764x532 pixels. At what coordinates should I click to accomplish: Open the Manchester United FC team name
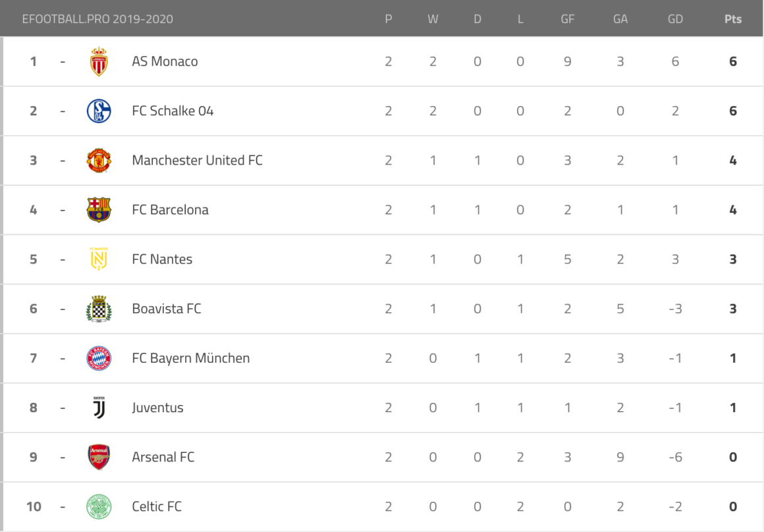[197, 161]
